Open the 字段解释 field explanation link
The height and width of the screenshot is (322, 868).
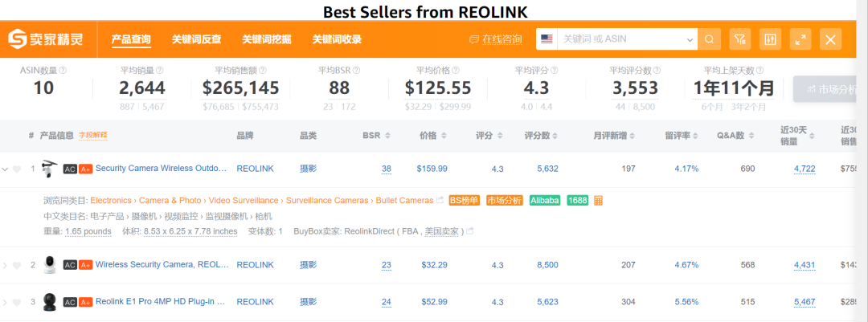click(x=93, y=135)
